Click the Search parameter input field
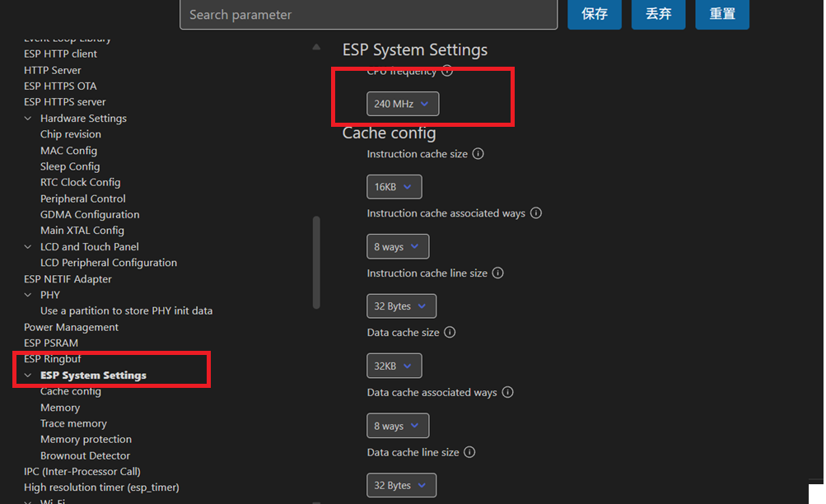This screenshot has width=826, height=504. (368, 15)
